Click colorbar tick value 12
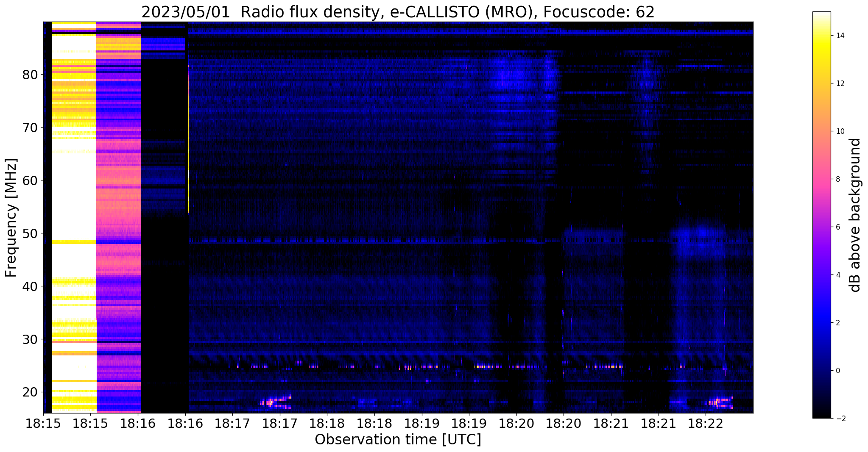The height and width of the screenshot is (452, 868). click(x=840, y=83)
